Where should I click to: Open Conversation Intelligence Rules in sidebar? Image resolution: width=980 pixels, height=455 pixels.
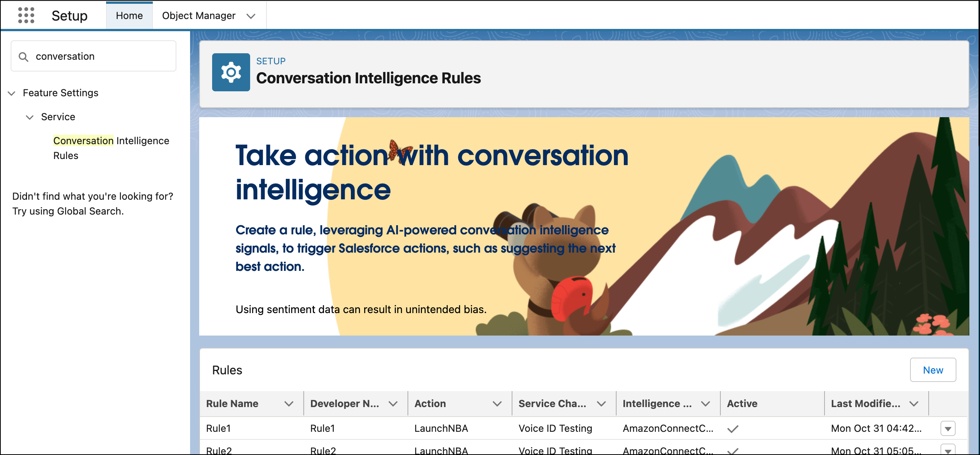111,148
